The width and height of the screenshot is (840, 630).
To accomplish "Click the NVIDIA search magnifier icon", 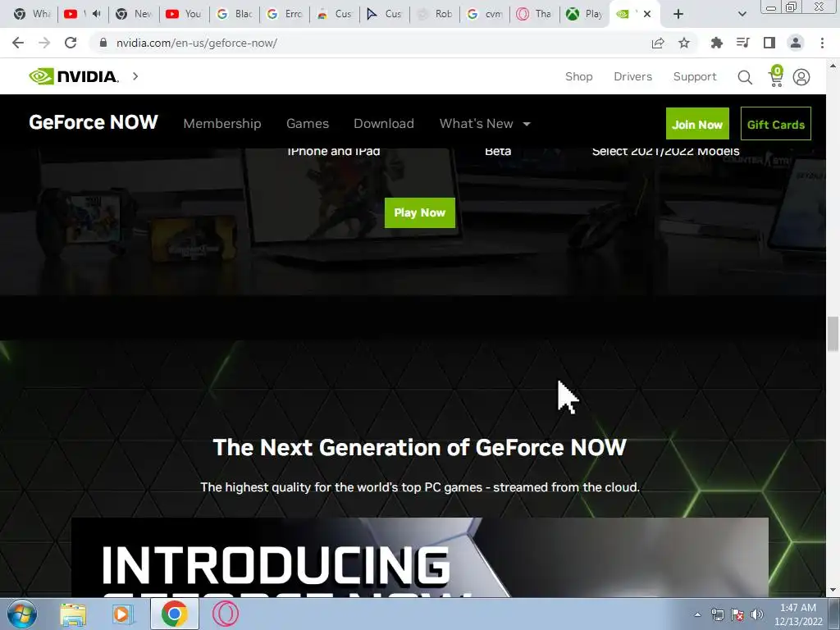I will click(745, 77).
